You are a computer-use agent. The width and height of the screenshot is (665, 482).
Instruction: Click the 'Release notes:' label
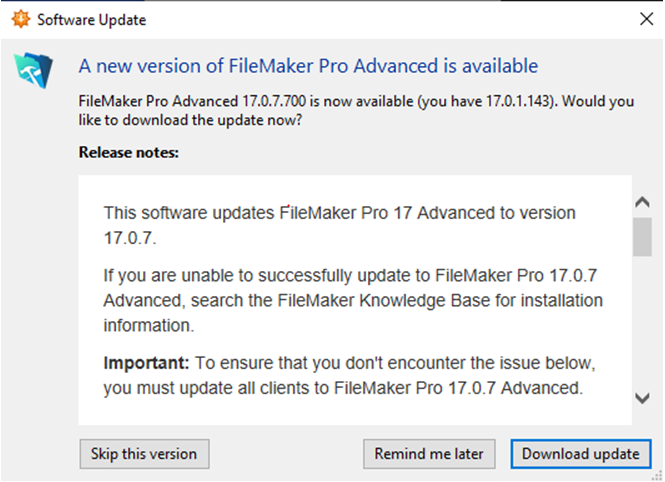(129, 152)
